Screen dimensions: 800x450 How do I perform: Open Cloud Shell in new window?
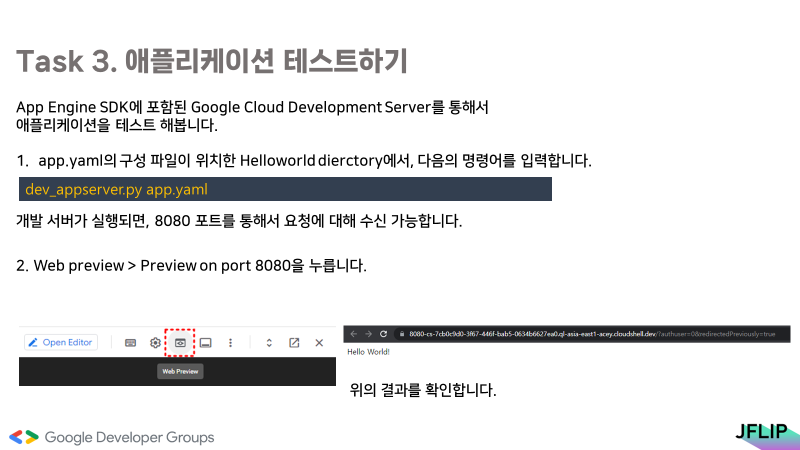(x=294, y=343)
